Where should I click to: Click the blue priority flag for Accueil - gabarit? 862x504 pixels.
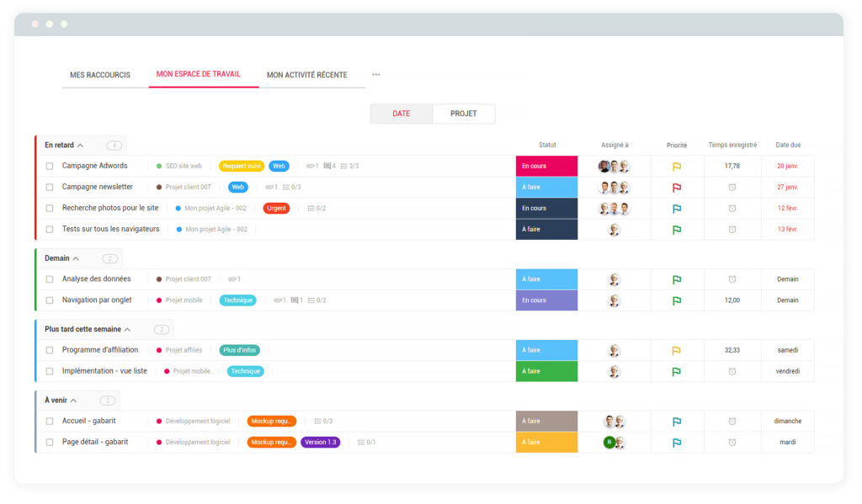pyautogui.click(x=676, y=422)
